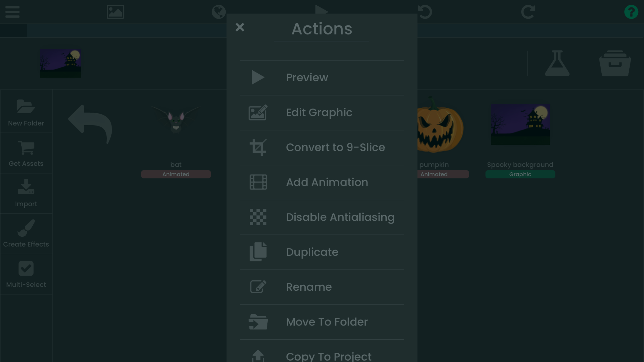Select the Add Animation icon
Screen dimensions: 644x362
coord(258,182)
